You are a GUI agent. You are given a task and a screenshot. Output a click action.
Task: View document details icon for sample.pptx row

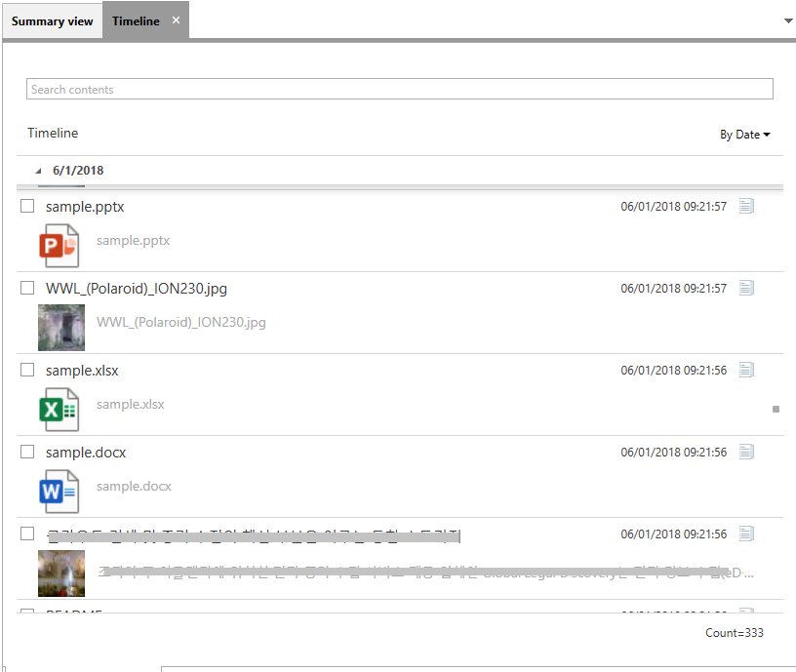pyautogui.click(x=746, y=206)
